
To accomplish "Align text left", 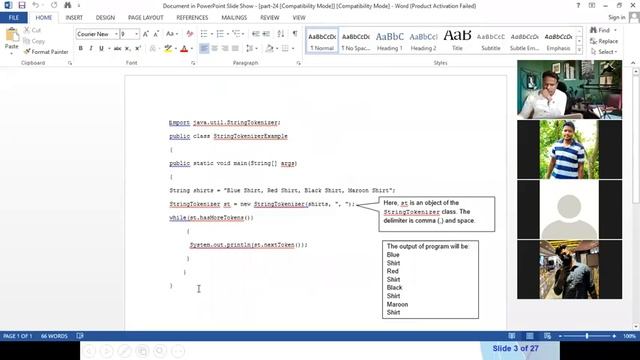I will pyautogui.click(x=204, y=49).
